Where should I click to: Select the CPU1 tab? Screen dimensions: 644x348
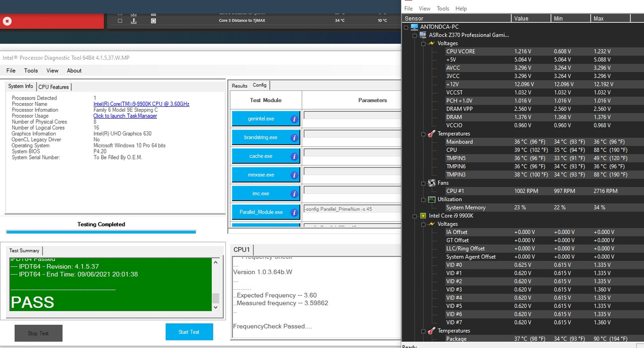click(242, 249)
